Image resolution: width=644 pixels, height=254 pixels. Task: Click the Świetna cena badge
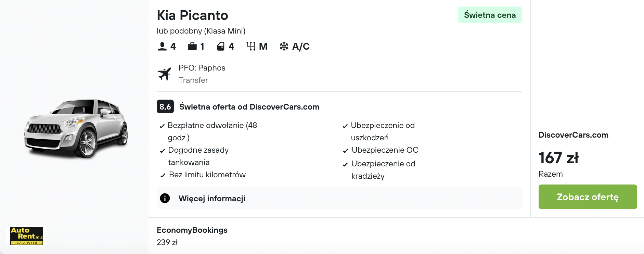489,15
